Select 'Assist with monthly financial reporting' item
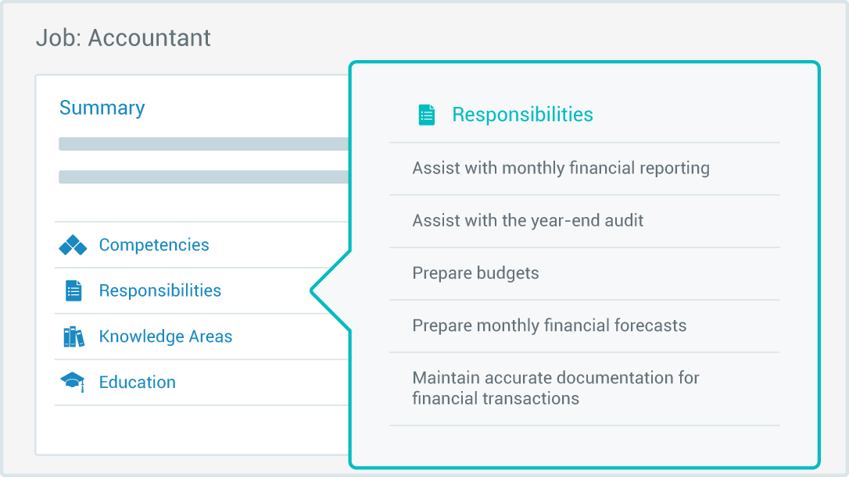The width and height of the screenshot is (849, 477). [561, 168]
